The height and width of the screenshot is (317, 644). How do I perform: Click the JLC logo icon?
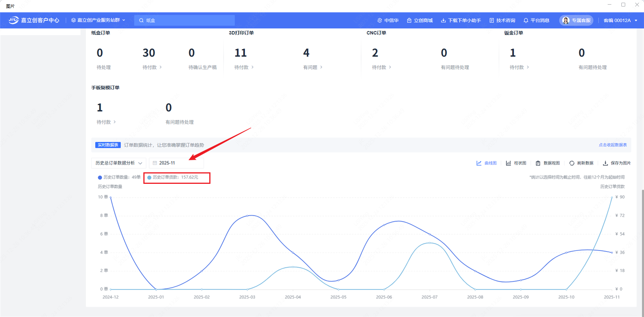click(14, 20)
